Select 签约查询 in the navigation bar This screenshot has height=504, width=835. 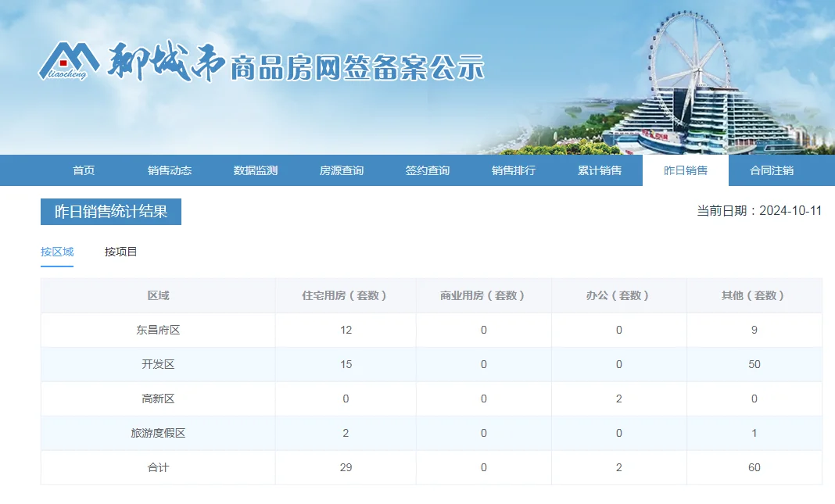point(428,170)
